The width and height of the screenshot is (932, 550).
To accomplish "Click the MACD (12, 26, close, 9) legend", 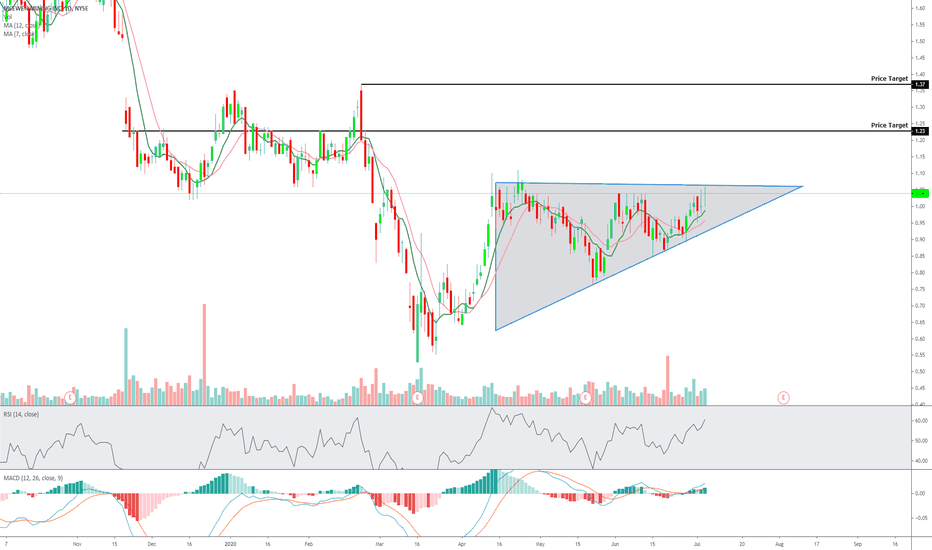I will point(33,478).
